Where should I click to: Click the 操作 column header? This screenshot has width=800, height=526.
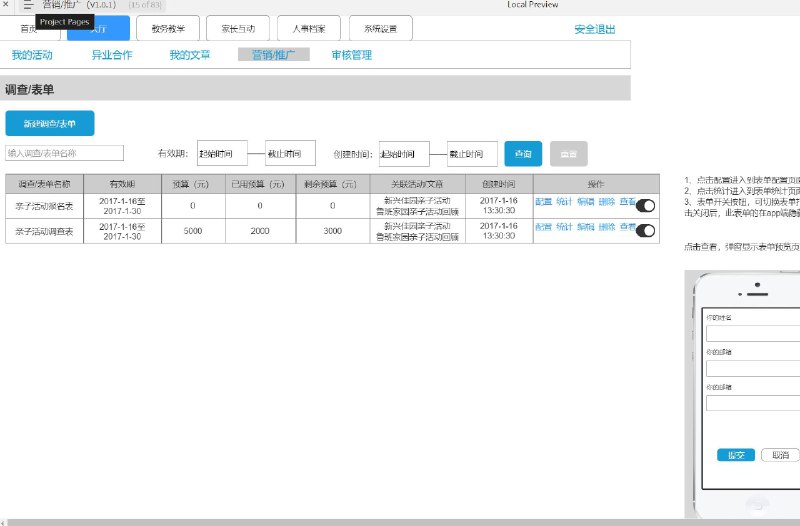[x=596, y=184]
